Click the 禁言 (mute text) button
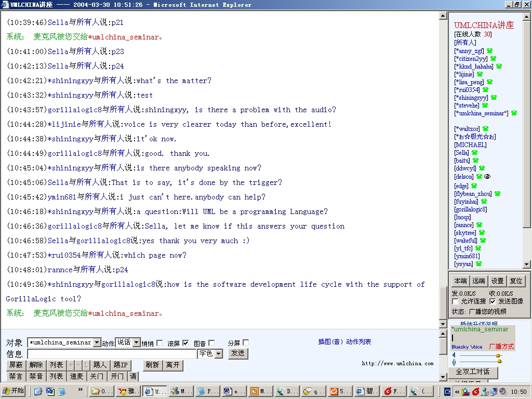The width and height of the screenshot is (532, 399). coord(16,376)
